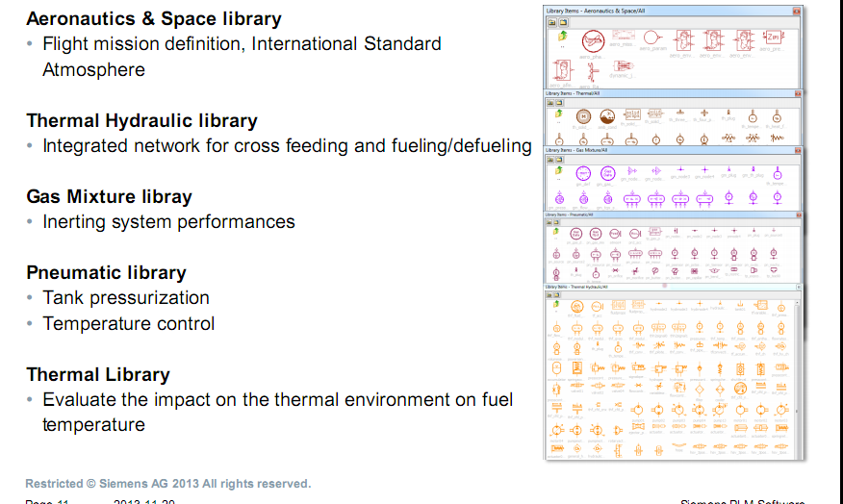Pick the aero_param circle component
Screen dimensions: 843x504
[651, 38]
